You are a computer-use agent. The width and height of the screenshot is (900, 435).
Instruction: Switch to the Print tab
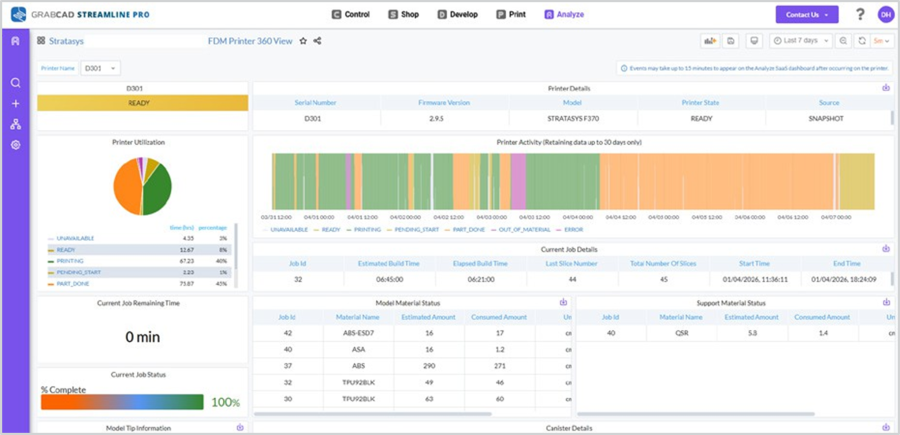[x=511, y=14]
